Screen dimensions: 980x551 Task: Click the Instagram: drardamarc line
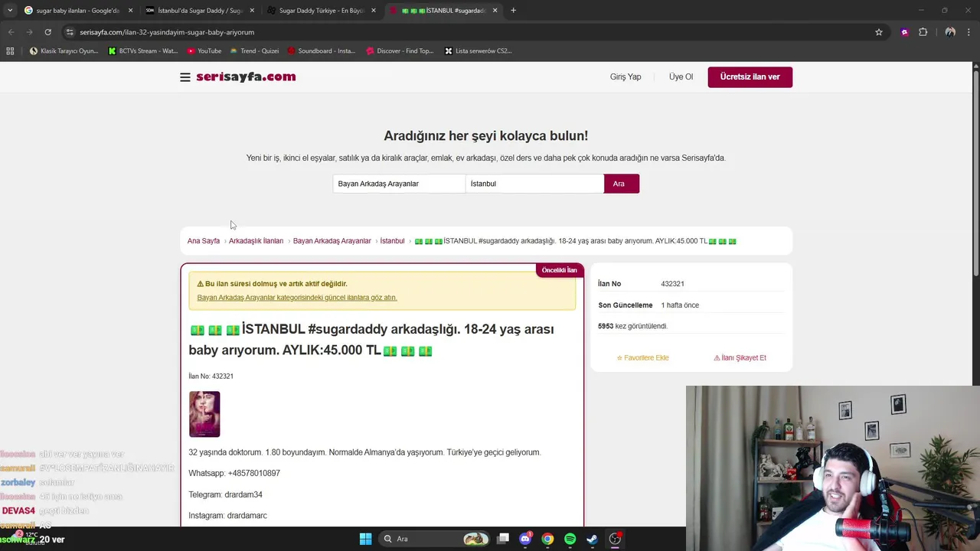[227, 516]
